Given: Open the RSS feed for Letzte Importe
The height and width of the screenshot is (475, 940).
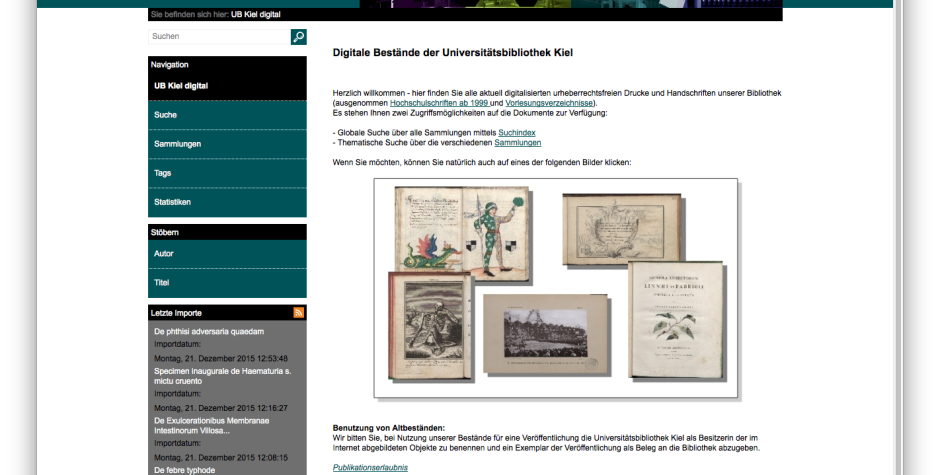Looking at the screenshot, I should point(299,312).
